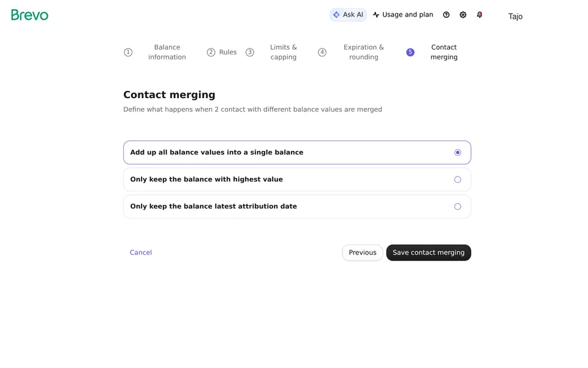Viewport: 588px width, 368px height.
Task: Click Save contact merging button
Action: pos(429,253)
